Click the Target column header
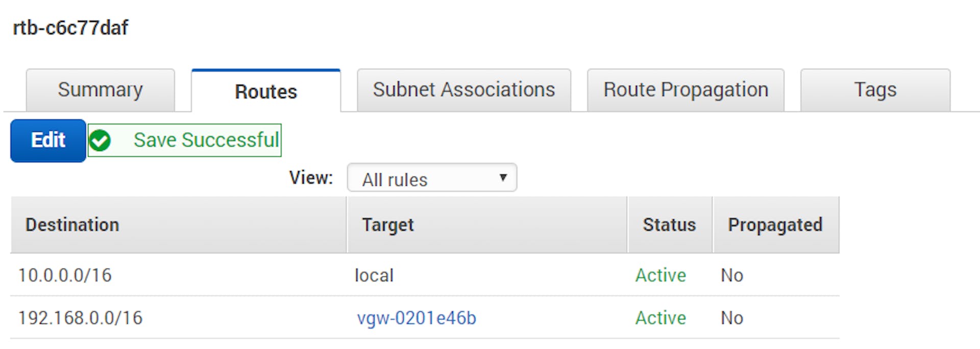This screenshot has width=980, height=349. (x=388, y=225)
